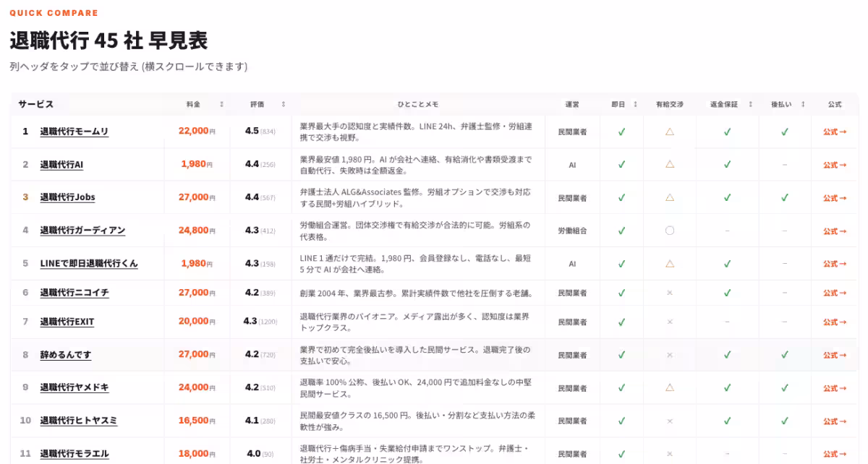Image resolution: width=868 pixels, height=464 pixels.
Task: Click 有給交渉 triangle in 退職代行モームリ row
Action: (x=670, y=132)
